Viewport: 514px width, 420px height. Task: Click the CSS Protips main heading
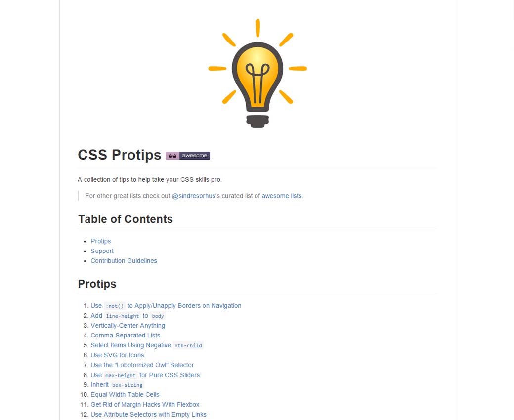(119, 155)
